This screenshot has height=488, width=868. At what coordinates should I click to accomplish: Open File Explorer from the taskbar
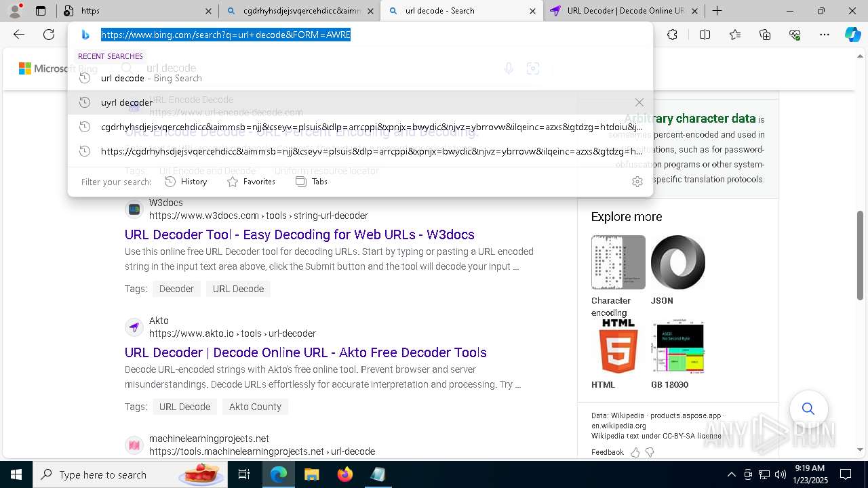[x=311, y=474]
